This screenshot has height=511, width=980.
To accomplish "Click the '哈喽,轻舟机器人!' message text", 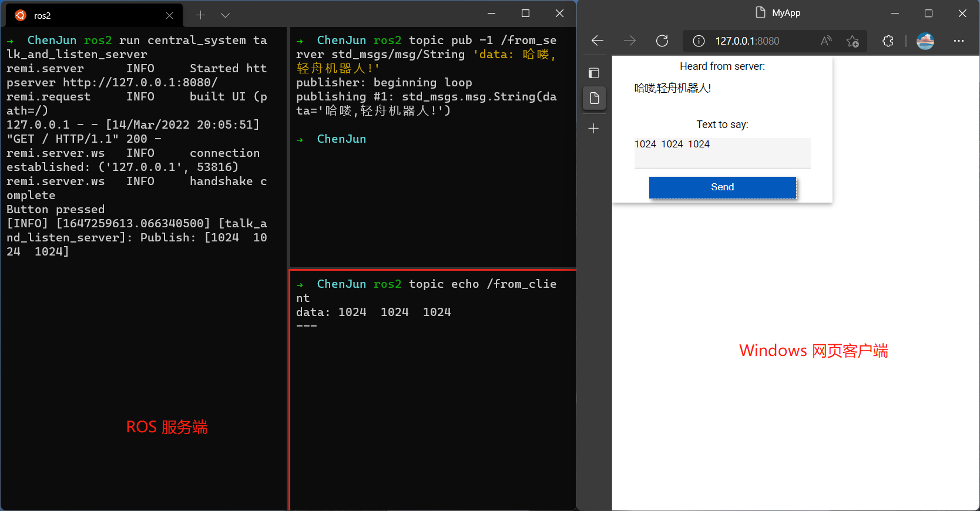I will click(673, 88).
